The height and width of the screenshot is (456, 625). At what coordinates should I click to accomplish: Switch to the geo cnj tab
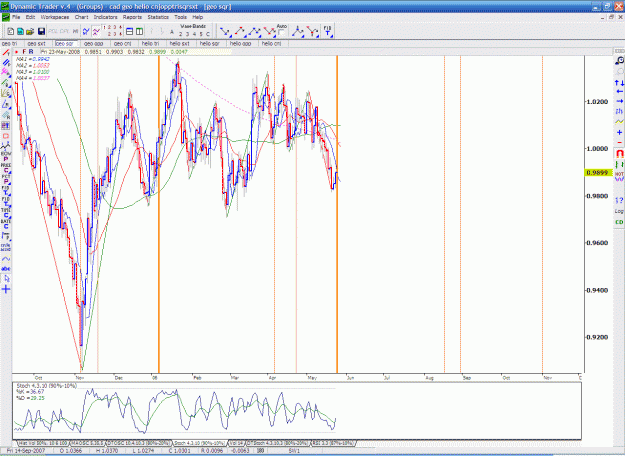[122, 43]
